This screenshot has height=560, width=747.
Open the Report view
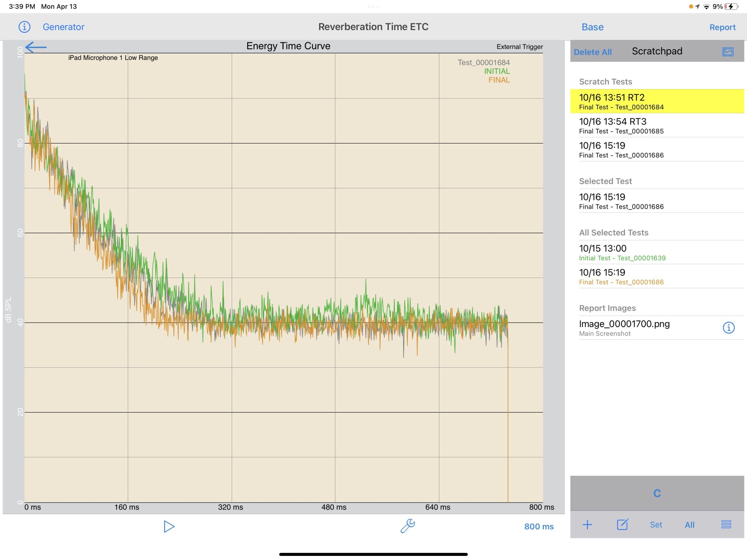(x=722, y=27)
